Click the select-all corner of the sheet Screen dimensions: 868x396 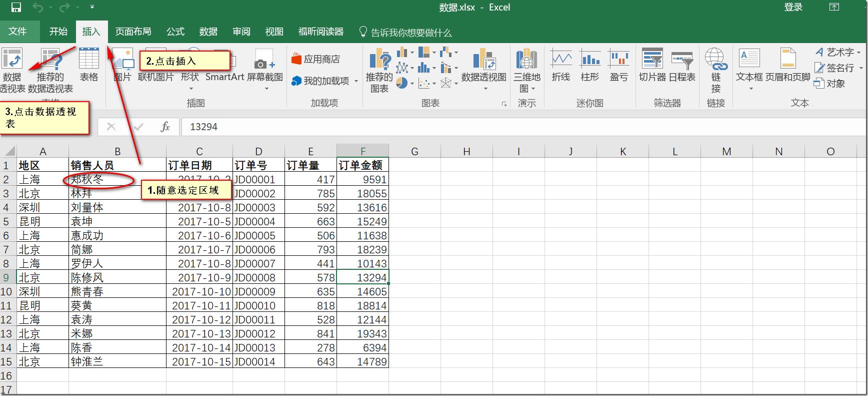(x=8, y=151)
